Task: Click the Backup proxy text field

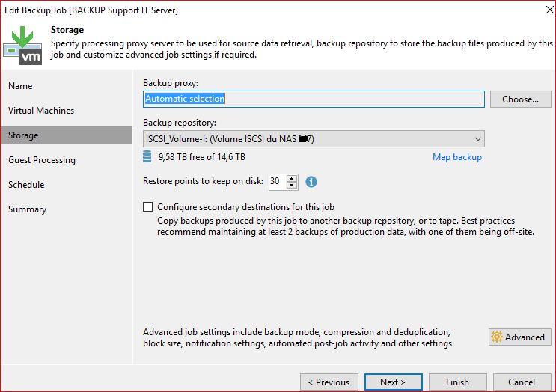Action: tap(314, 99)
